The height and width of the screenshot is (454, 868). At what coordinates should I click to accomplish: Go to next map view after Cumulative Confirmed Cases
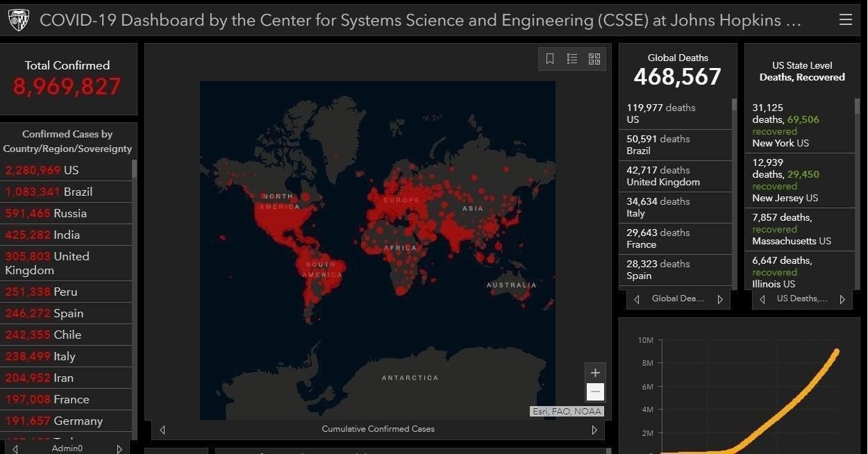tap(594, 430)
